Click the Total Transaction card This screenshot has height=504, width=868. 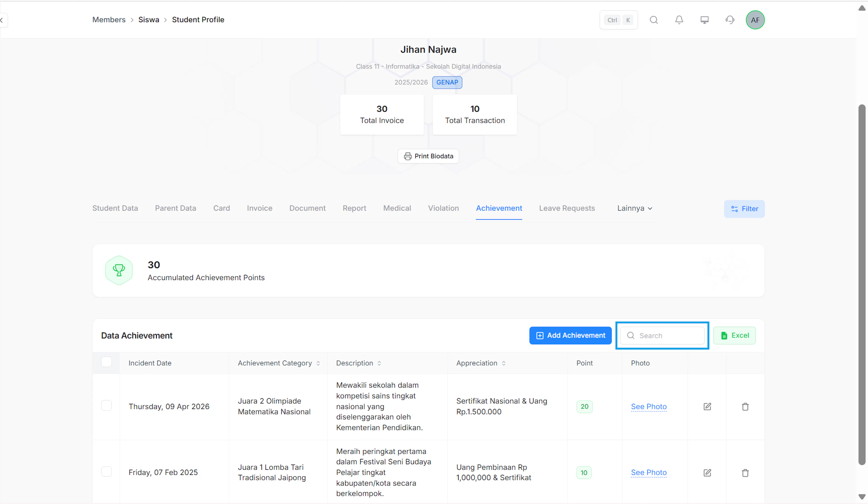point(475,114)
